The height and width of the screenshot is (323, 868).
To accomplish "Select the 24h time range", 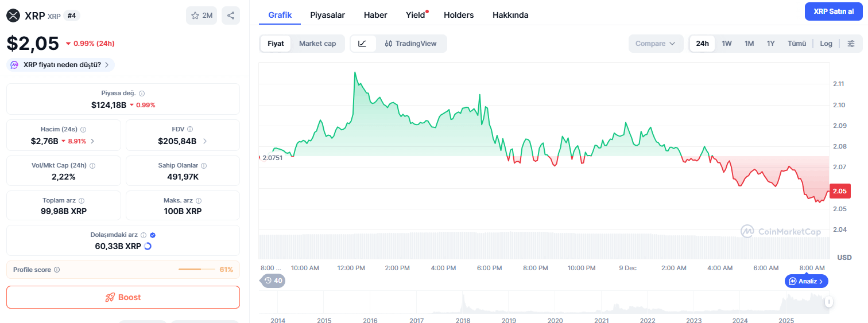I will [x=703, y=44].
